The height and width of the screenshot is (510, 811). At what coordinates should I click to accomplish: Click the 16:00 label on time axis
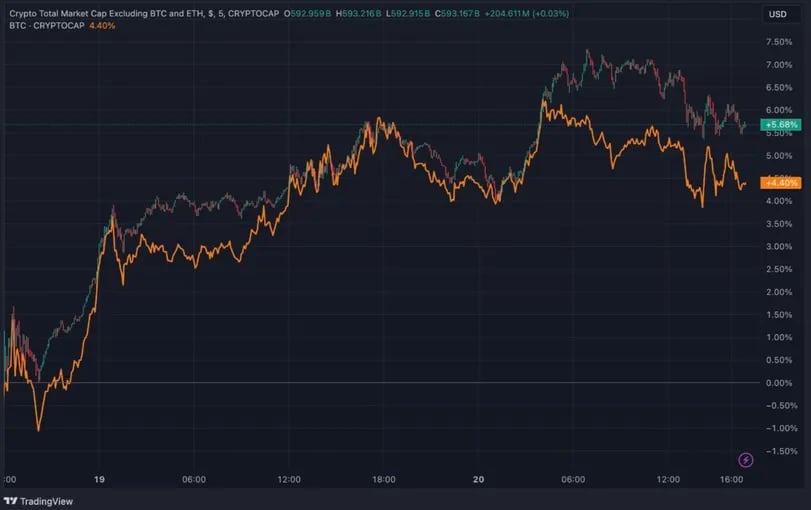732,480
